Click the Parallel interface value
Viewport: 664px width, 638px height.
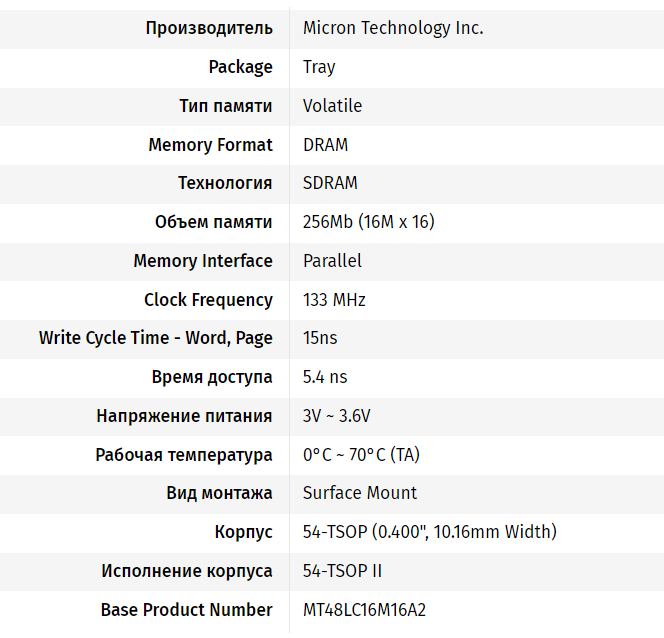(x=332, y=261)
